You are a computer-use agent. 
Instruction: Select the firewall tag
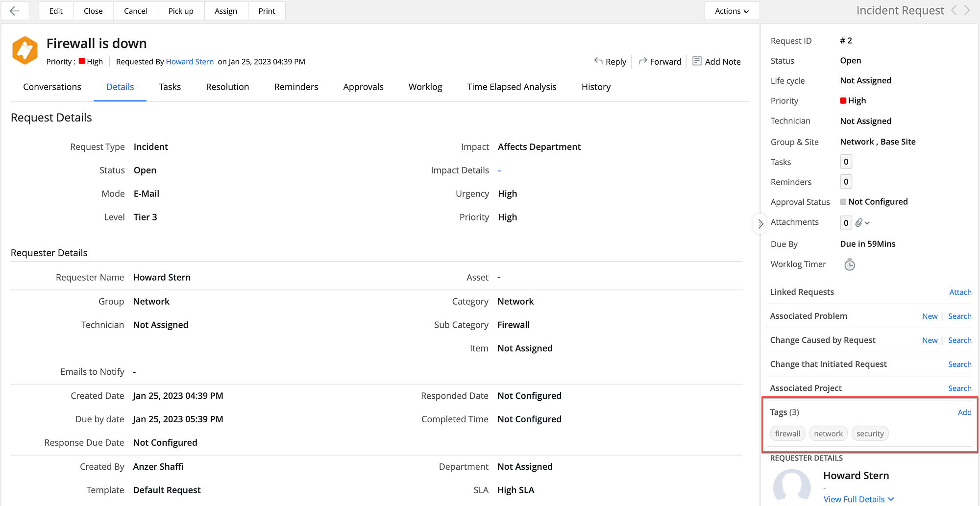[787, 434]
